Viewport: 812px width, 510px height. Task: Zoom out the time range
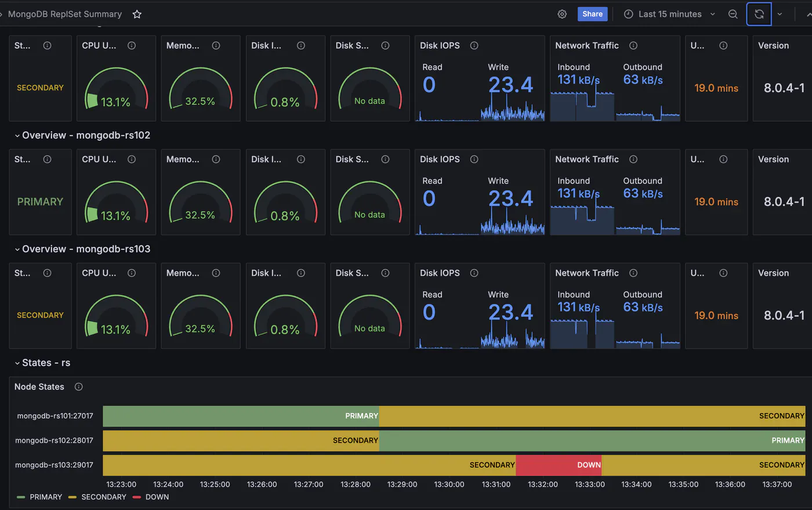(x=733, y=14)
